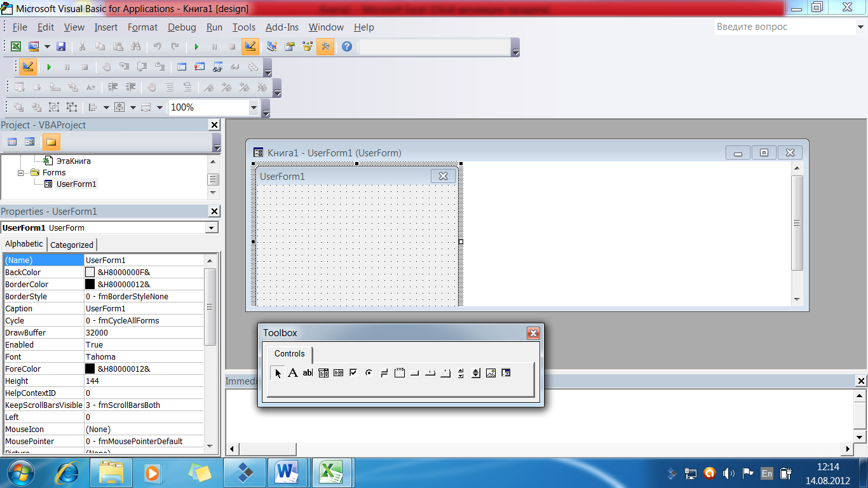The image size is (868, 488).
Task: Click the En language indicator in the tray
Action: click(767, 473)
